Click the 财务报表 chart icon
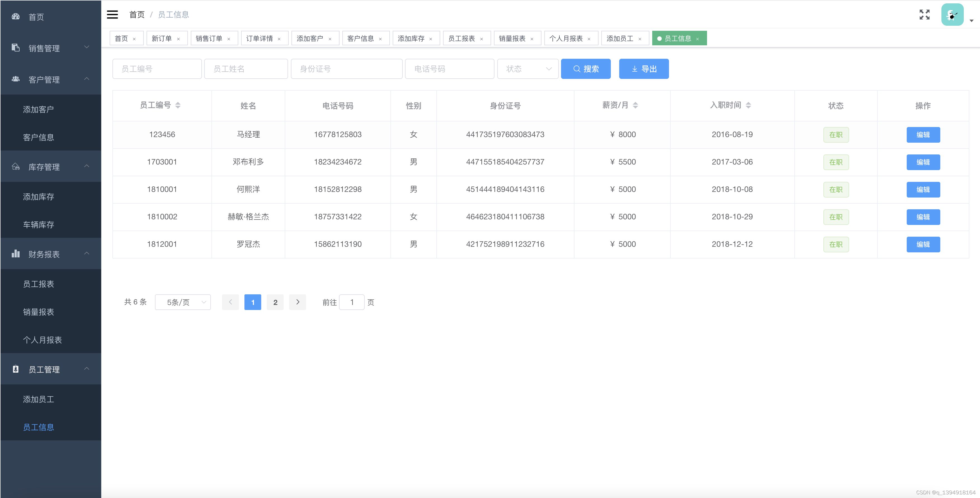The image size is (980, 498). coord(16,253)
